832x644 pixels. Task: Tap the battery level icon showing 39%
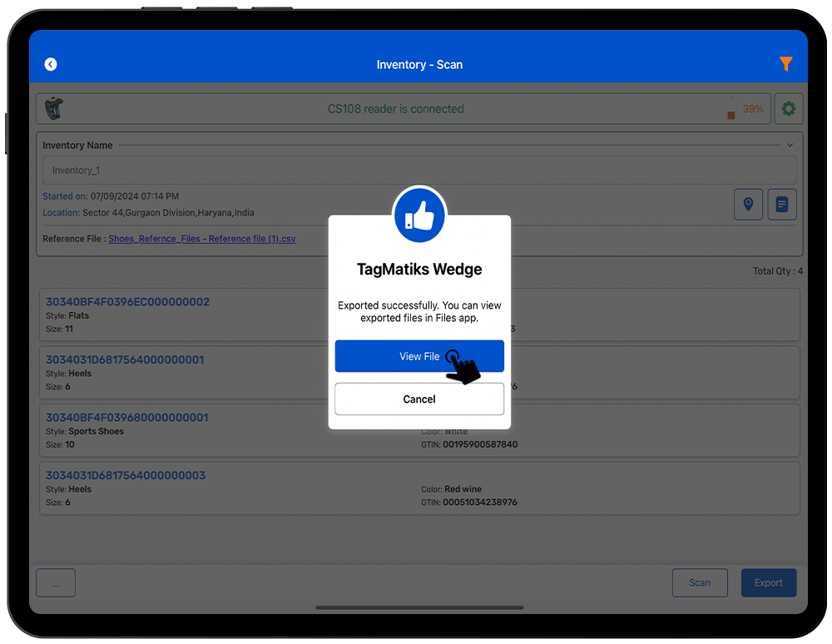[x=731, y=109]
